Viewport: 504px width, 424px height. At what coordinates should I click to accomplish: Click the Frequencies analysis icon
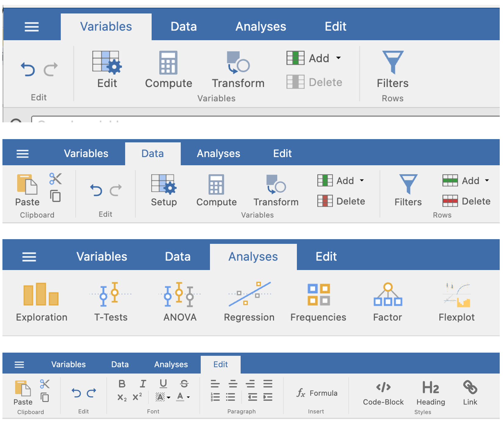pos(318,302)
